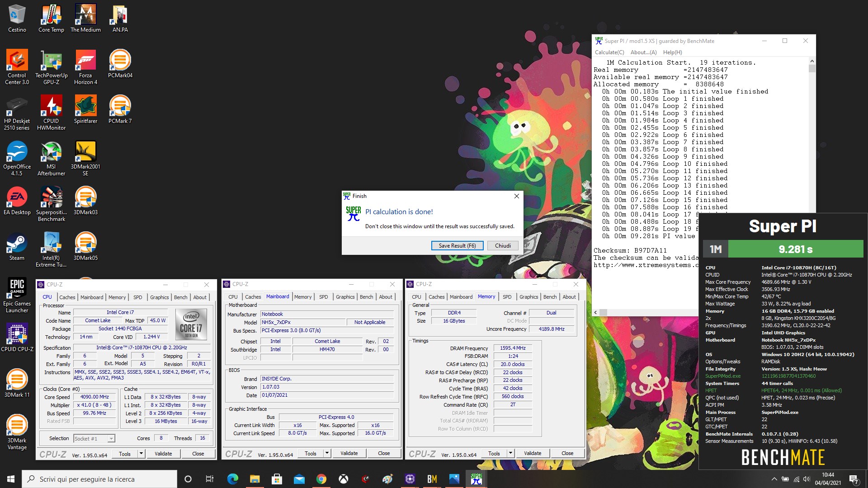Open notification center icon

tap(854, 479)
